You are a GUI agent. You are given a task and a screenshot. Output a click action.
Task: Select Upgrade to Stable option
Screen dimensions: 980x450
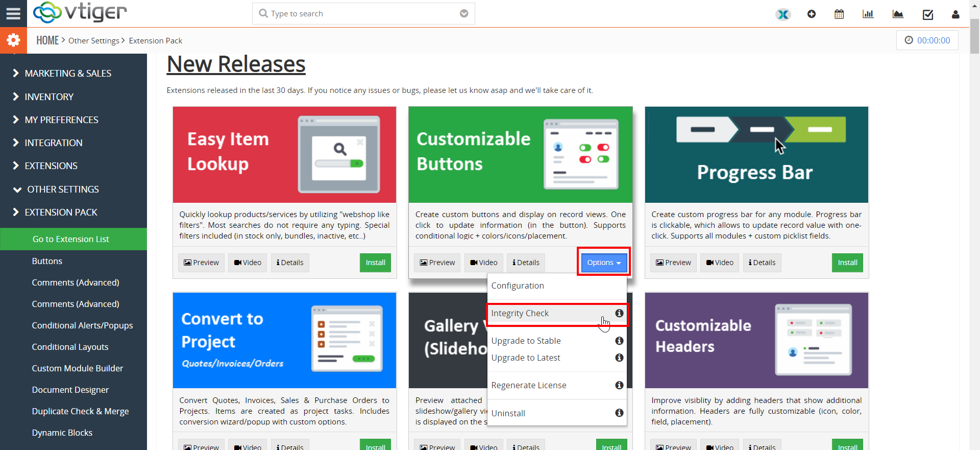click(557, 341)
